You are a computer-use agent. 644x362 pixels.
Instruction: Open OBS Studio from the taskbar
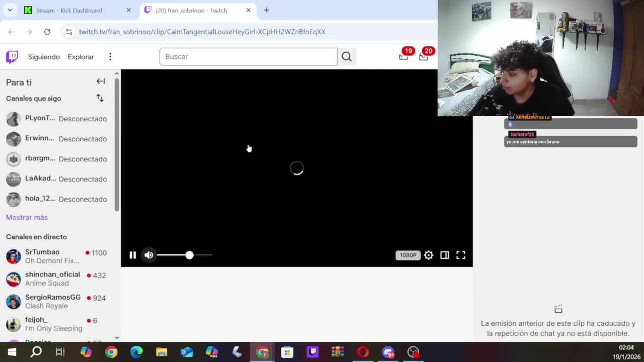413,352
